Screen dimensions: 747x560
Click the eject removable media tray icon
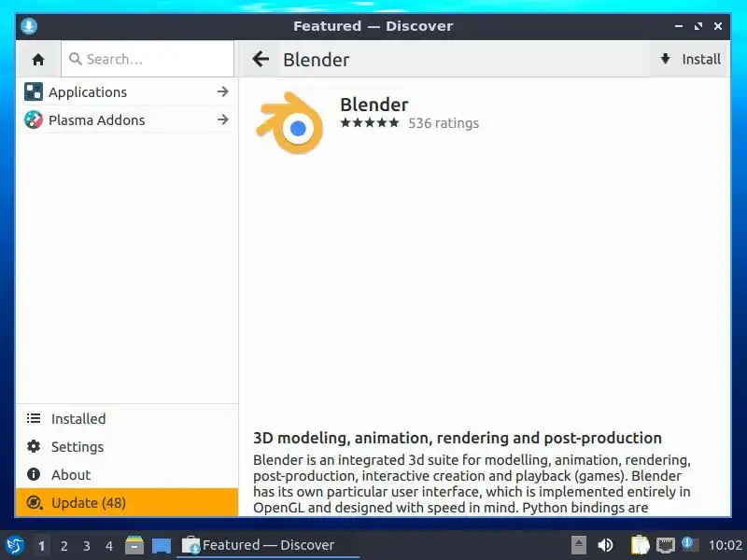(578, 545)
